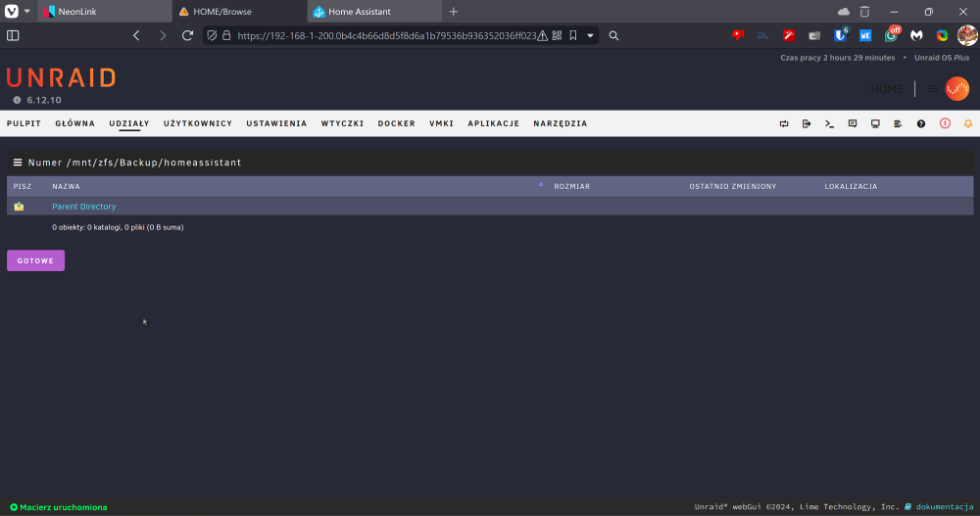Click the sort arrow in NAZWA column
Viewport: 980px width, 516px height.
pos(541,184)
